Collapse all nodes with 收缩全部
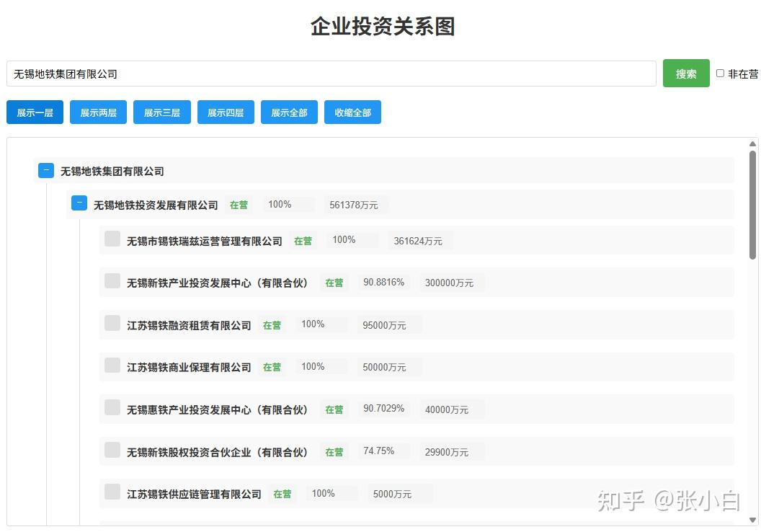 tap(353, 112)
